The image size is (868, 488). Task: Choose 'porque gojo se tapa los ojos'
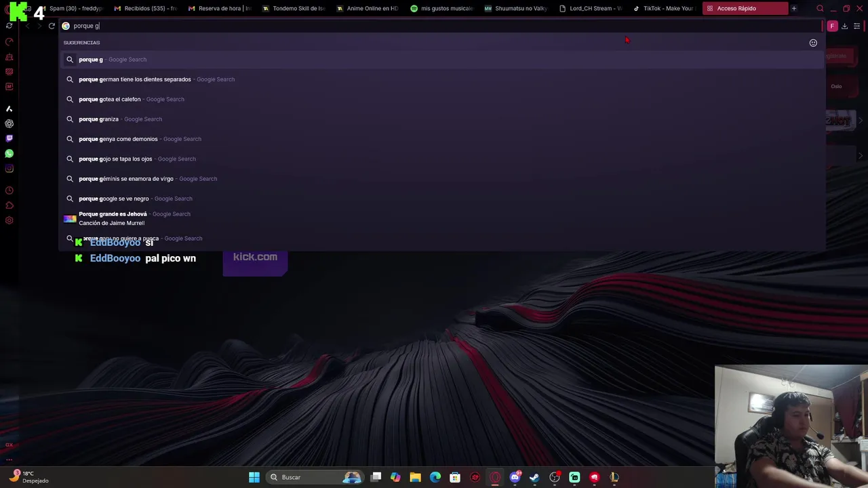[442, 159]
